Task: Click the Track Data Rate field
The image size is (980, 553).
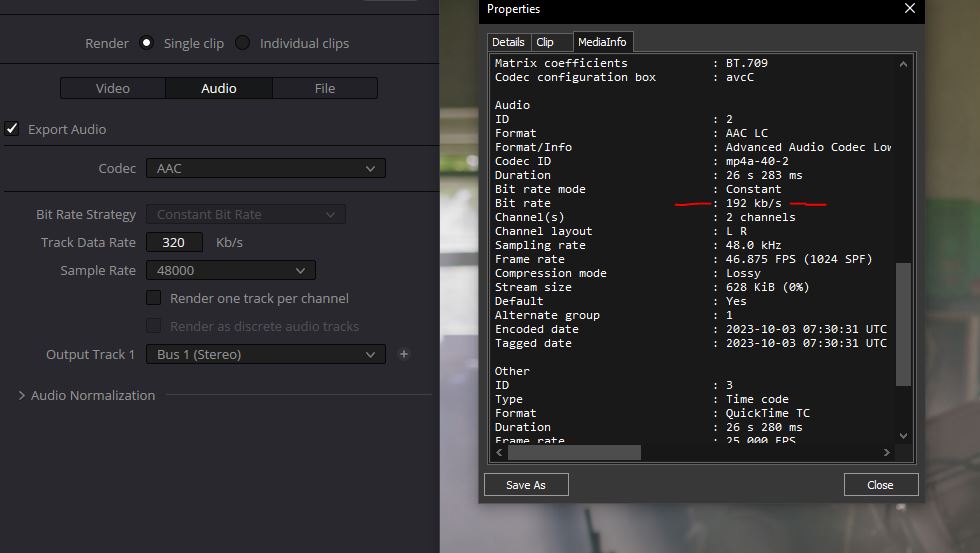Action: (x=174, y=242)
